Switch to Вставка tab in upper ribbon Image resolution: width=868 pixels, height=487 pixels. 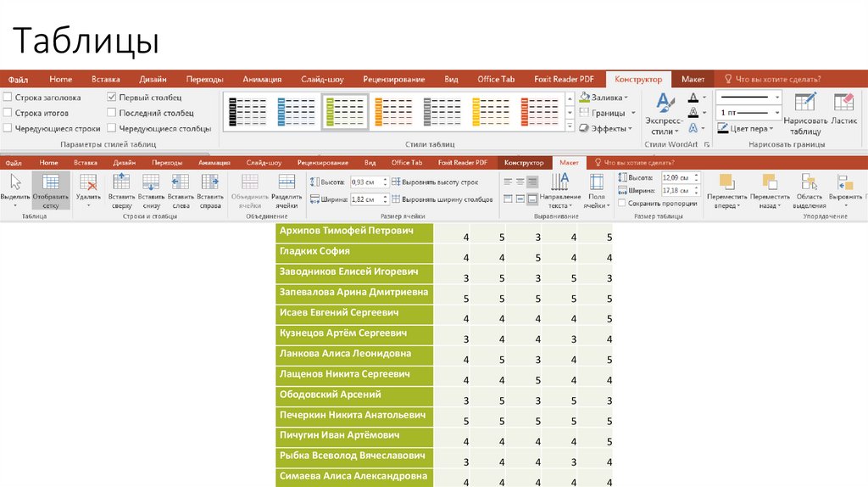106,79
